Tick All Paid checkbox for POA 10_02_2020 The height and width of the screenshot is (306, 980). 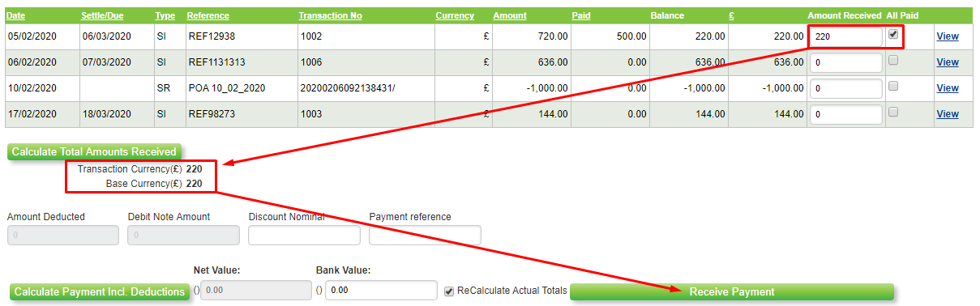click(x=893, y=87)
